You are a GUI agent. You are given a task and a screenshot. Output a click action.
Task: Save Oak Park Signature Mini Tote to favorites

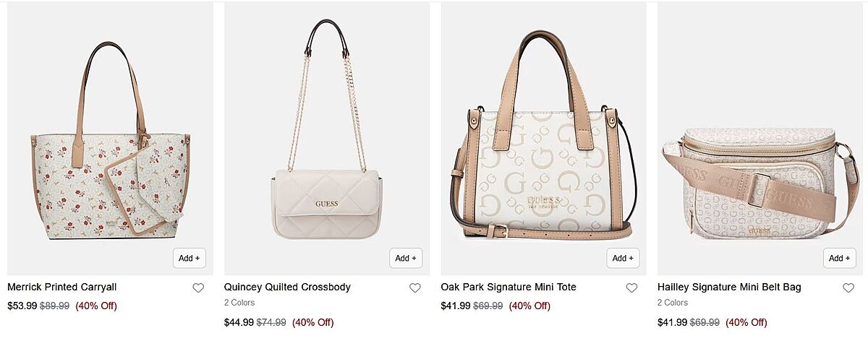click(x=631, y=287)
